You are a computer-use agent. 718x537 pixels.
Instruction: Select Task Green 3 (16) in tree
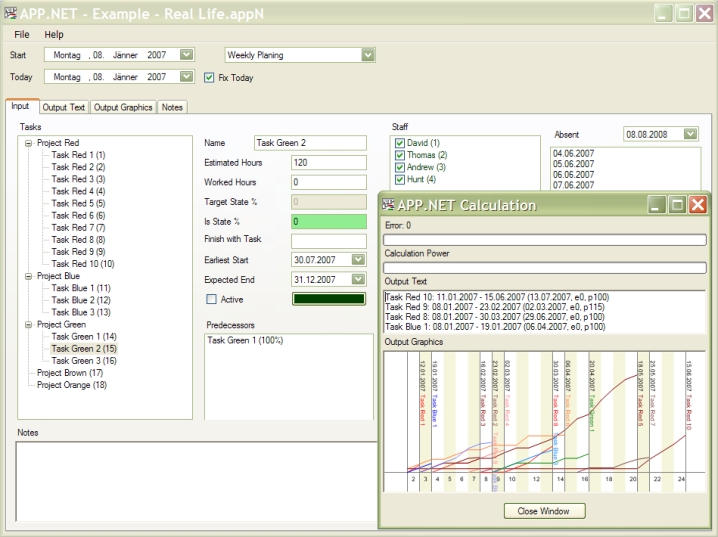tap(84, 360)
